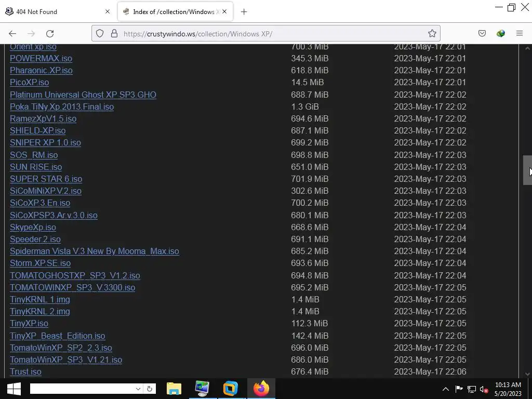Screen dimensions: 532x399
Task: Click the Firefox taskbar icon
Action: (261, 389)
